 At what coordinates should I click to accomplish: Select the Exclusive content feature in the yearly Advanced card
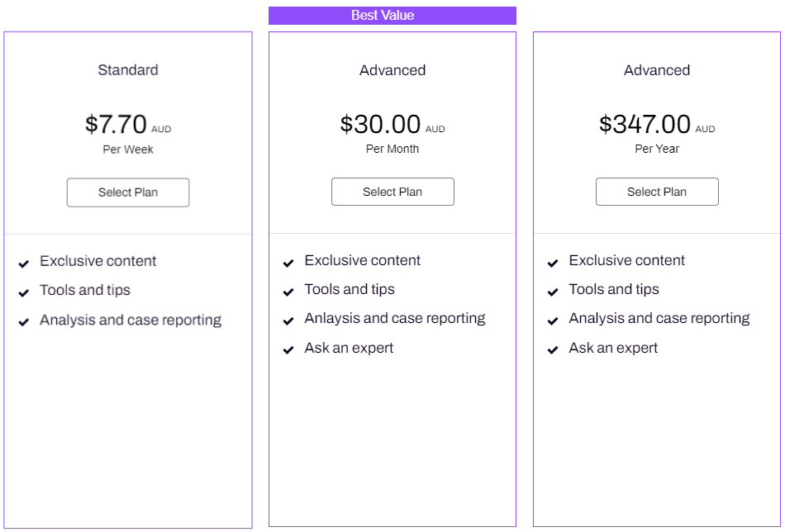tap(627, 260)
